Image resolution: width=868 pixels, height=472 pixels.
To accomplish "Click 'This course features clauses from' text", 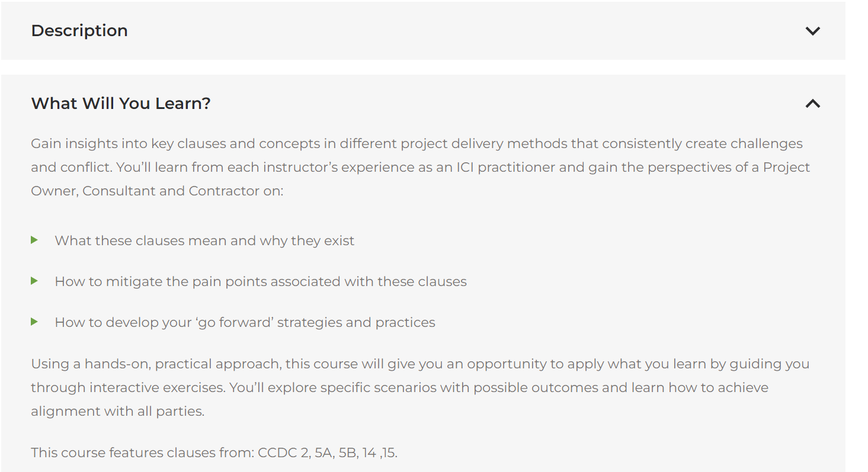I will click(x=143, y=453).
